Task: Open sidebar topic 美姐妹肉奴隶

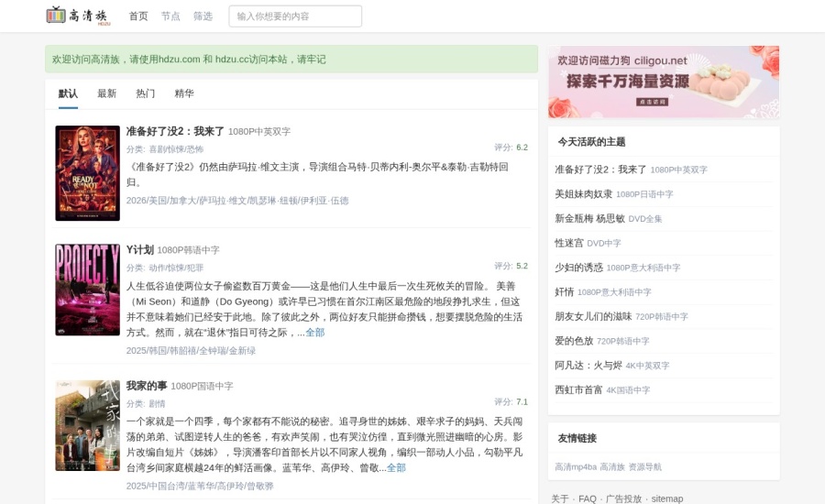Action: [584, 194]
